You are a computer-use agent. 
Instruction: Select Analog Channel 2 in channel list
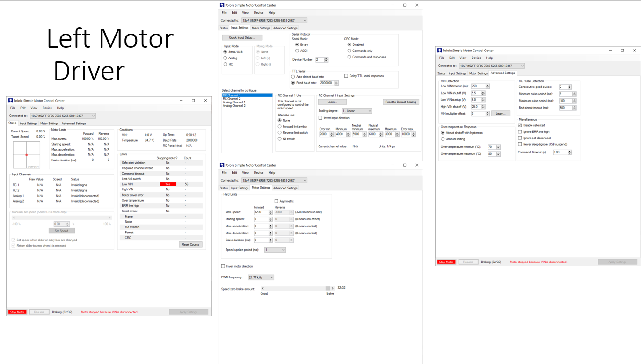pos(247,106)
